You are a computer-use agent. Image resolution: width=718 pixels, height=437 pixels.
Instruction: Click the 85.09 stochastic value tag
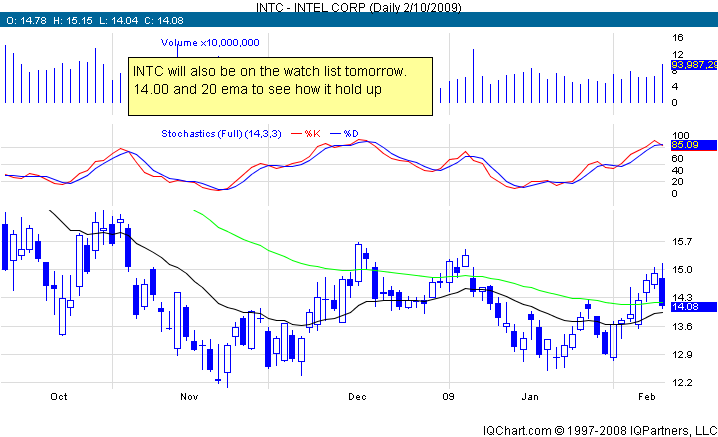click(x=694, y=145)
